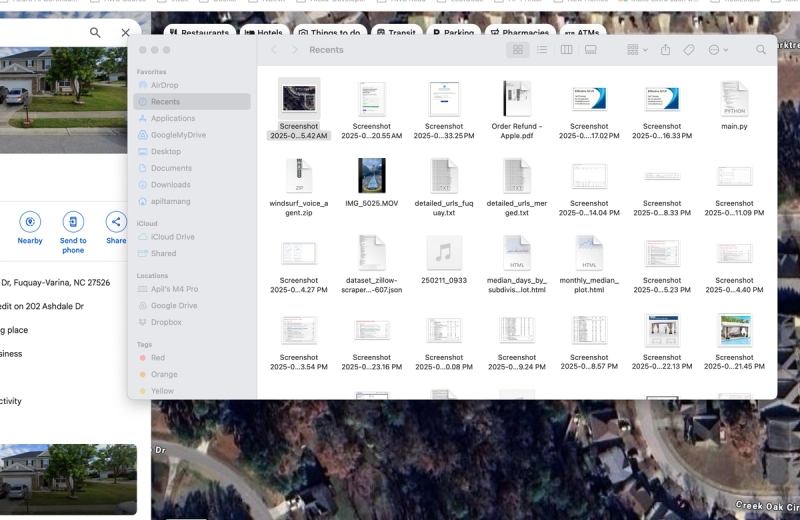Select median_days_by_subdivis html file
800x520 pixels.
(x=517, y=264)
